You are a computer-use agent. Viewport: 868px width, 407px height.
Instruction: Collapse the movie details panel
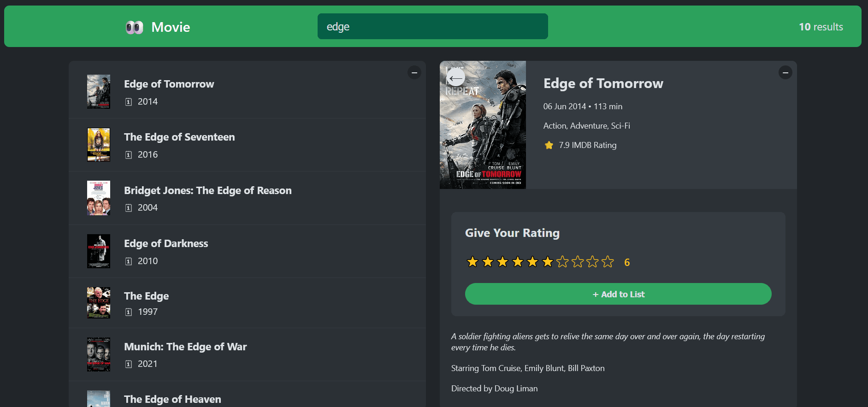point(785,72)
